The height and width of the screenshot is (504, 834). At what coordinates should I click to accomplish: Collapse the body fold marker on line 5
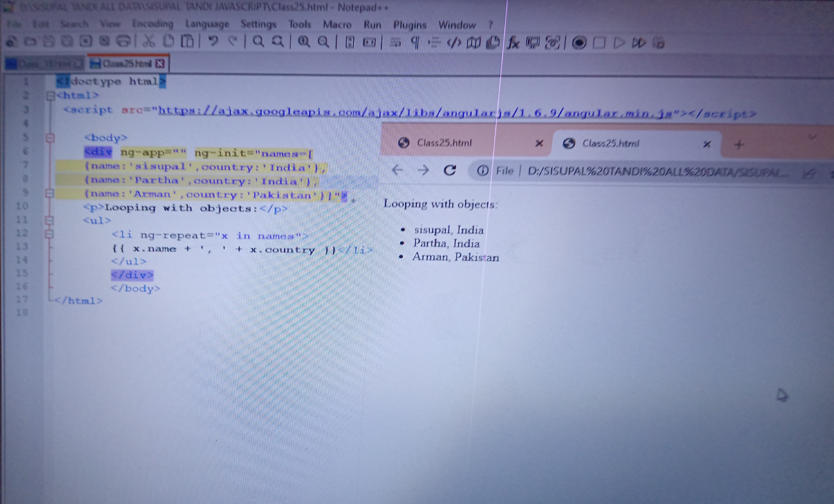pyautogui.click(x=50, y=138)
